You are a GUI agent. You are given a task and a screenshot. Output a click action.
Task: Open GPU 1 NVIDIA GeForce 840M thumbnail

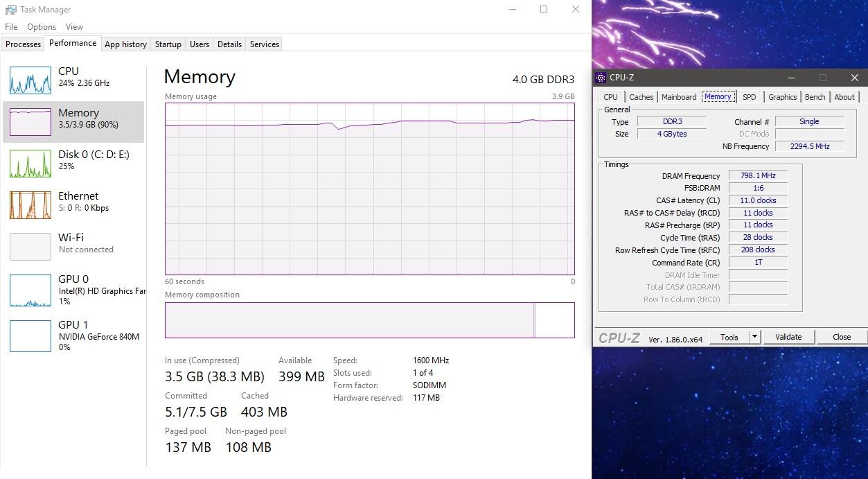coord(30,336)
